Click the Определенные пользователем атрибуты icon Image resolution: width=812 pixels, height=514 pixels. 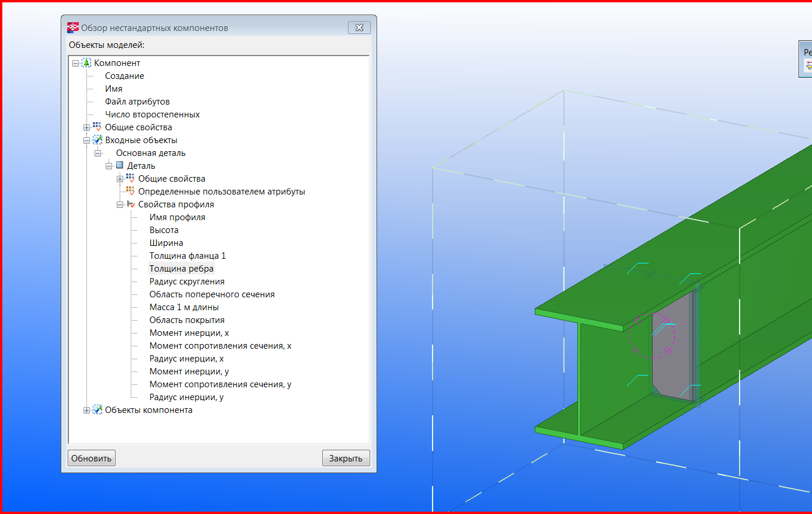coord(130,192)
